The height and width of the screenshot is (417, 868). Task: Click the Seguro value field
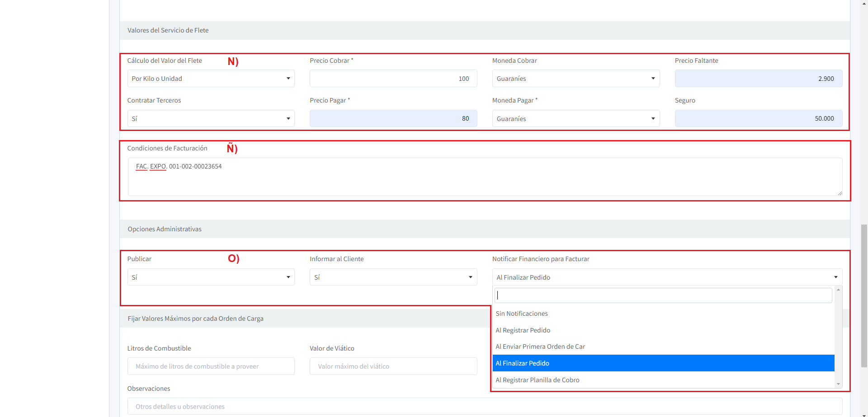[x=758, y=119]
